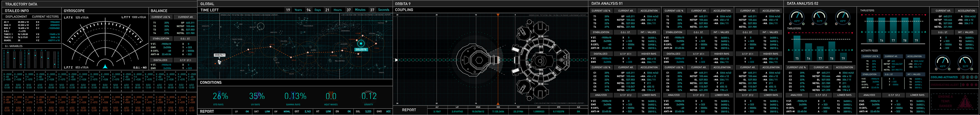Click the play triangle at the left edge of Coupling view
980x115 pixels.
coord(396,60)
